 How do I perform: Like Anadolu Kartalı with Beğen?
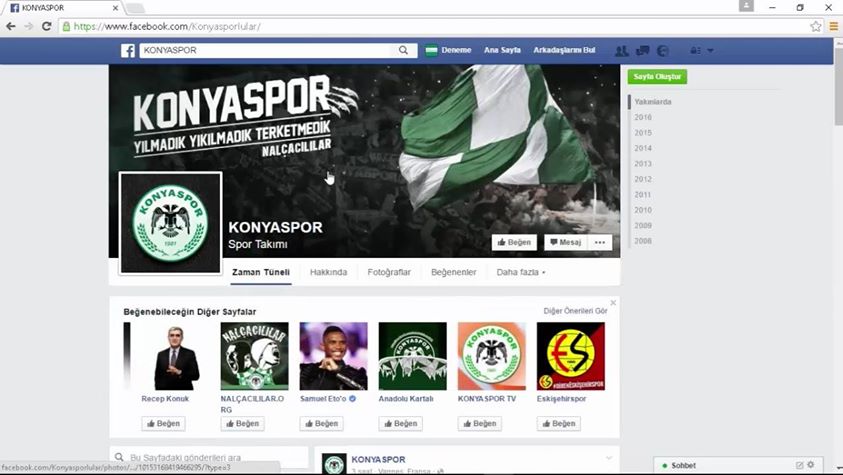tap(401, 423)
